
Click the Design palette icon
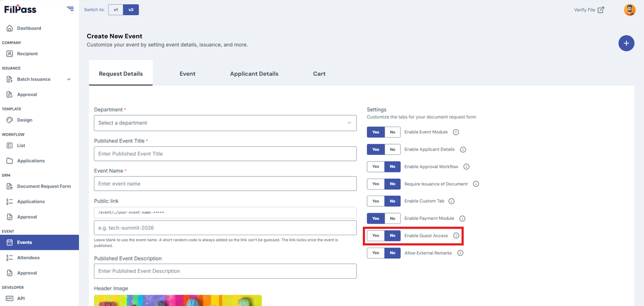[x=10, y=120]
